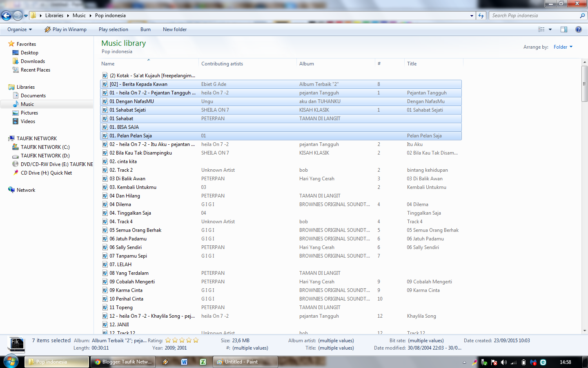The image size is (588, 368).
Task: Switch to Blogger Chrome taskbar window
Action: tap(123, 362)
